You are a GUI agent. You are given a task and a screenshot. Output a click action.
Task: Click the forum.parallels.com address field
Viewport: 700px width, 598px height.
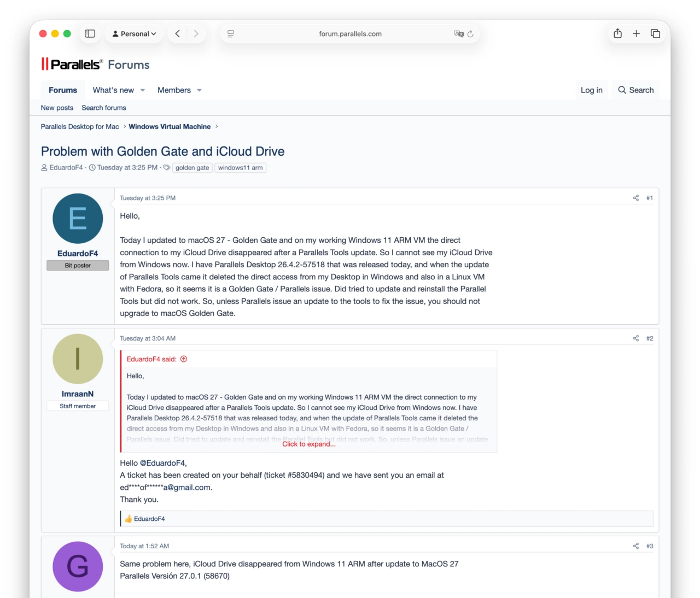pos(350,34)
